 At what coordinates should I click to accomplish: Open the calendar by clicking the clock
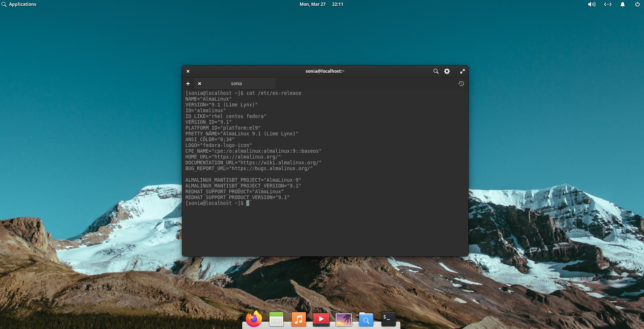[x=321, y=4]
